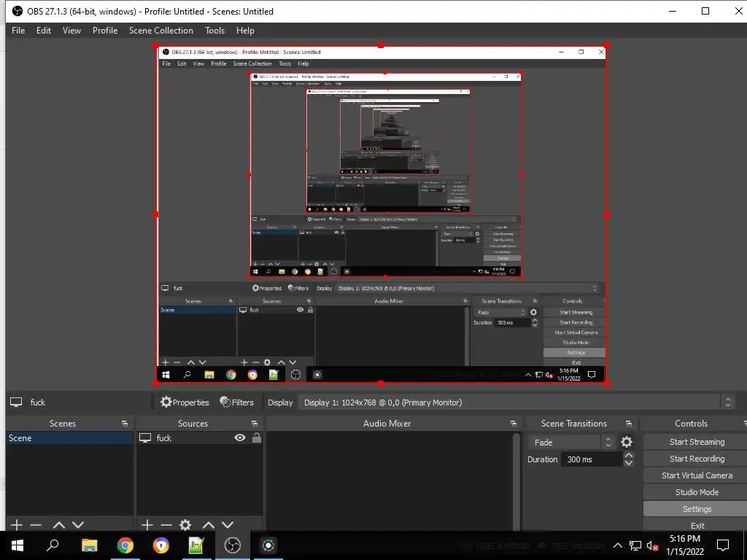747x560 pixels.
Task: Open Notepad++ from taskbar
Action: click(x=196, y=545)
